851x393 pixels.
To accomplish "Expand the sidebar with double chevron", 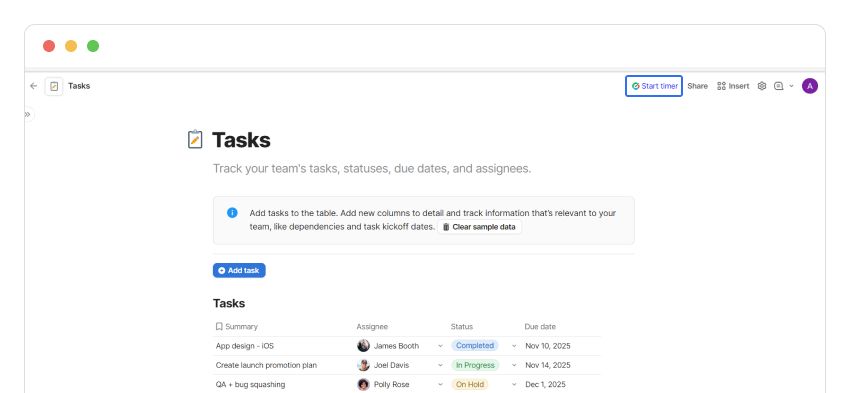I will pyautogui.click(x=28, y=114).
